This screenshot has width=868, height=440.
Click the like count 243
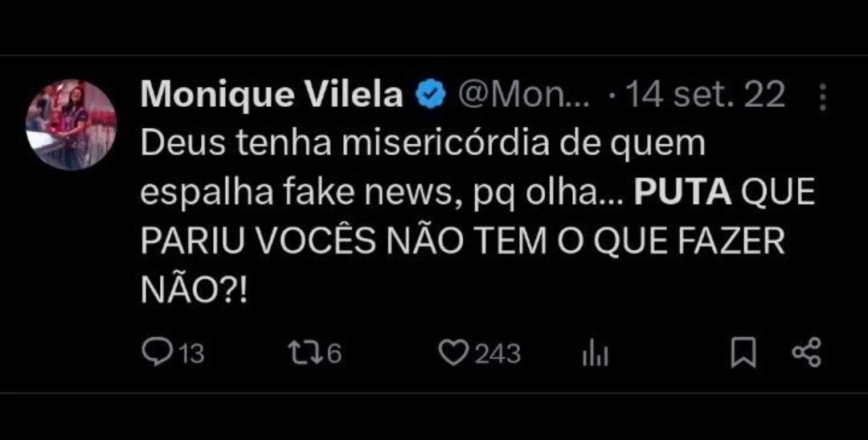[497, 354]
